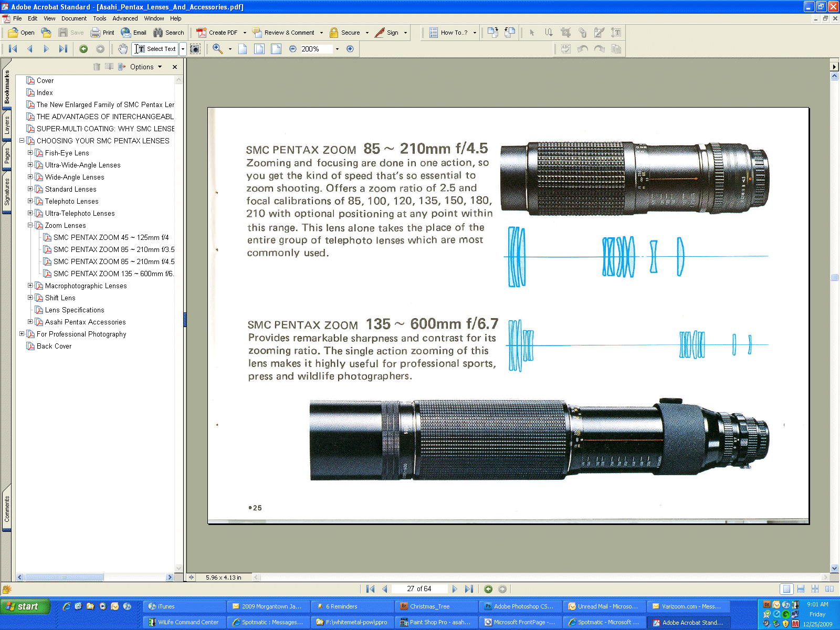Select the Hand tool
The image size is (840, 630).
tap(122, 49)
